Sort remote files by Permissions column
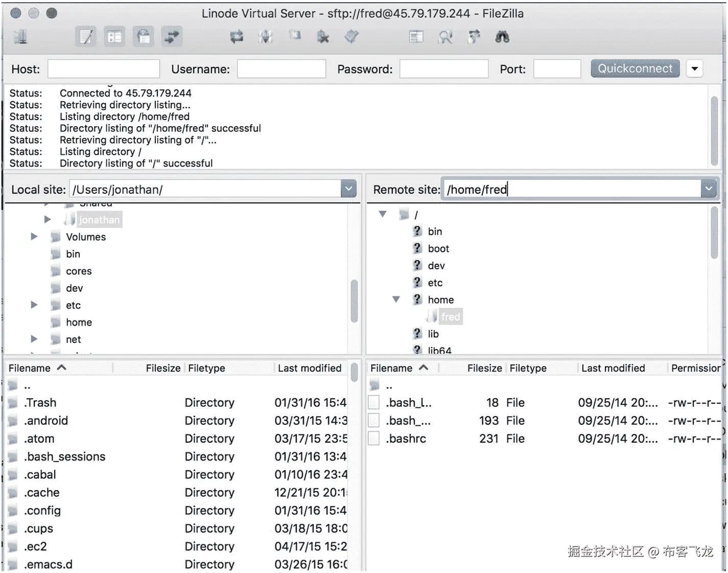 click(695, 368)
